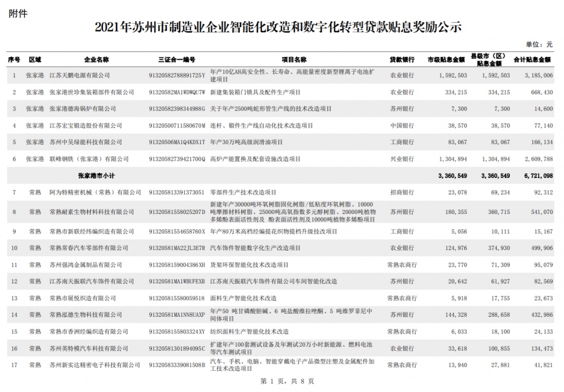This screenshot has height=392, width=564.
Task: Click the page footer '第 1 页，共 8 页'
Action: 287,381
